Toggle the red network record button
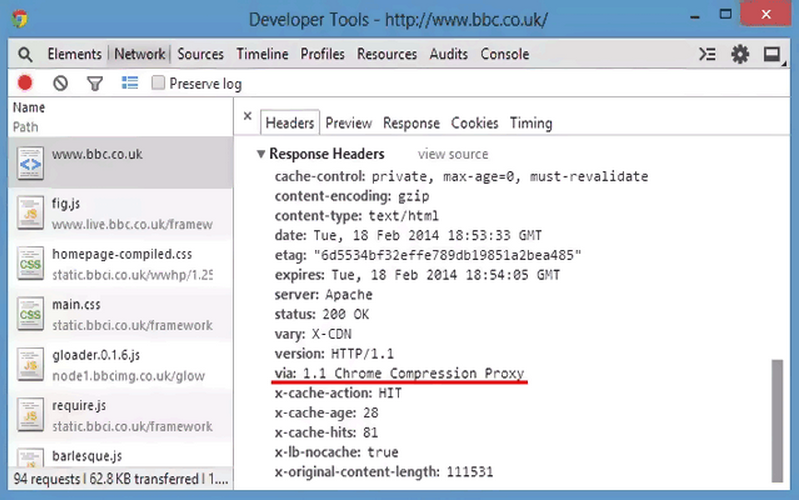Screen dimensions: 800x502 (25, 83)
